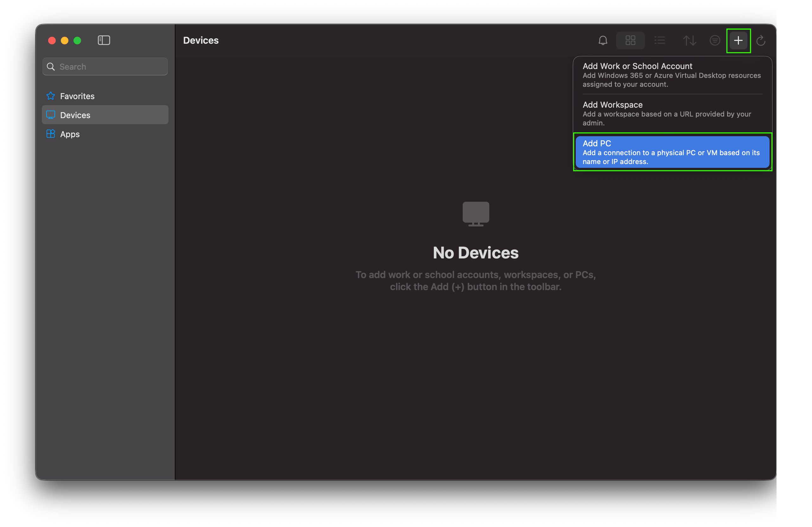Click the Favorites star icon

[x=50, y=96]
